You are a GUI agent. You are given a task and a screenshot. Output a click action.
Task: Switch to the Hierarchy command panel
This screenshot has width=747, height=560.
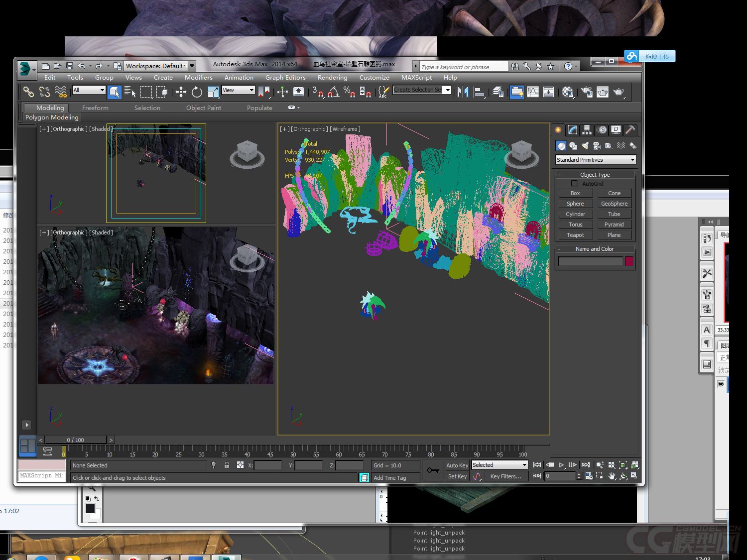(x=587, y=130)
